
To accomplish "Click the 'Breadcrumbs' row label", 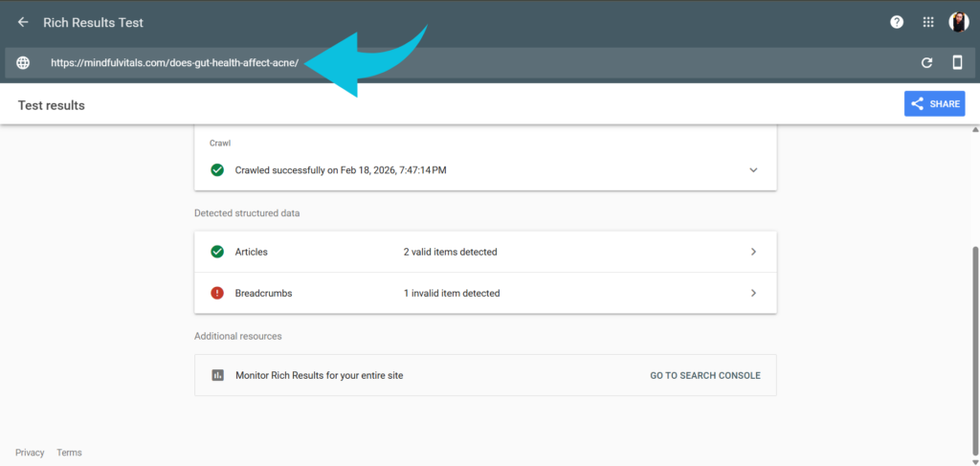I will coord(263,293).
